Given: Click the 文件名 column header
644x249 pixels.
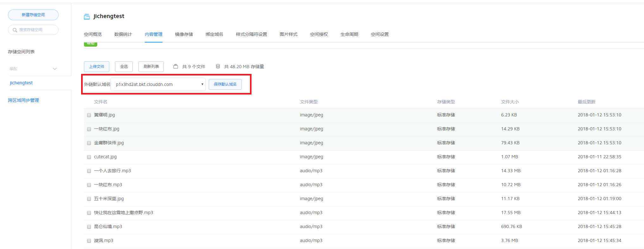Looking at the screenshot, I should (101, 102).
